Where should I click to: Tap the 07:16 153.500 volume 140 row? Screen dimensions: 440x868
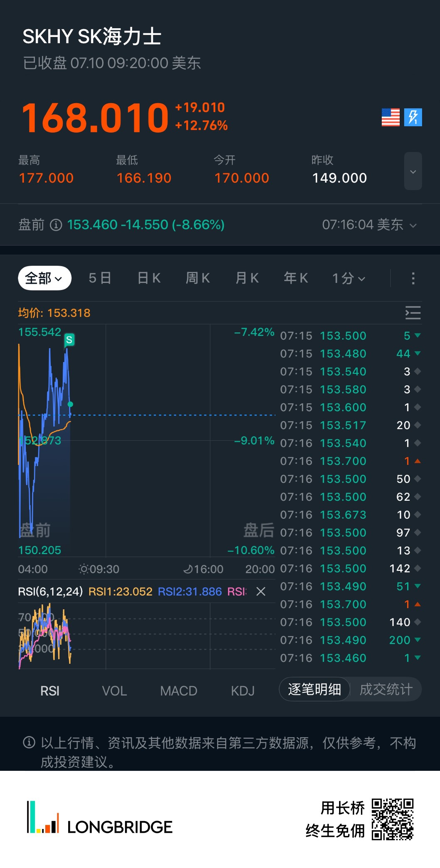[350, 622]
